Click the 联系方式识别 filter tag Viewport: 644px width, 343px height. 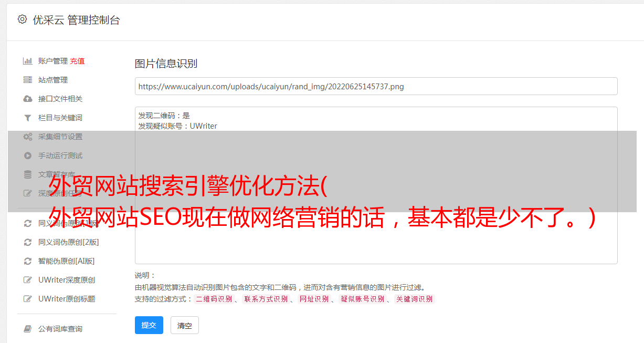click(x=266, y=299)
